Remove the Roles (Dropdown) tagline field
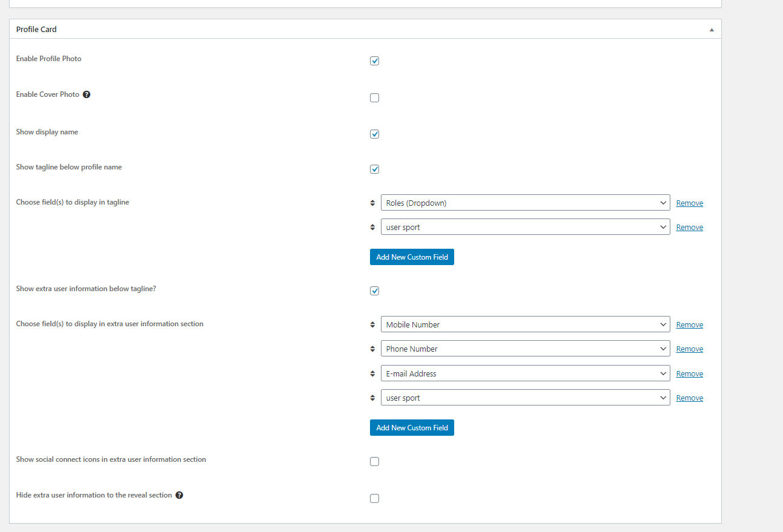783x532 pixels. tap(689, 203)
